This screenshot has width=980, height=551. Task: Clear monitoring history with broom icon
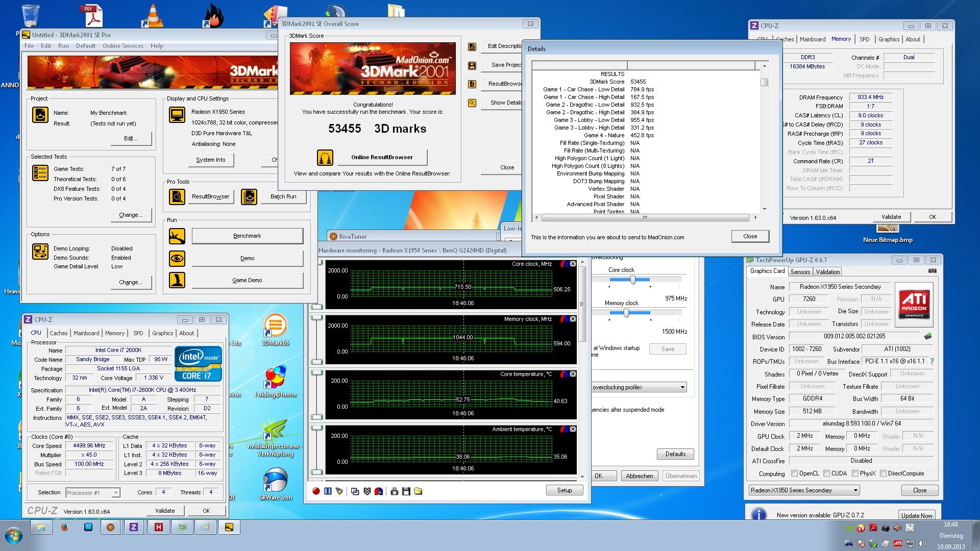[x=339, y=491]
